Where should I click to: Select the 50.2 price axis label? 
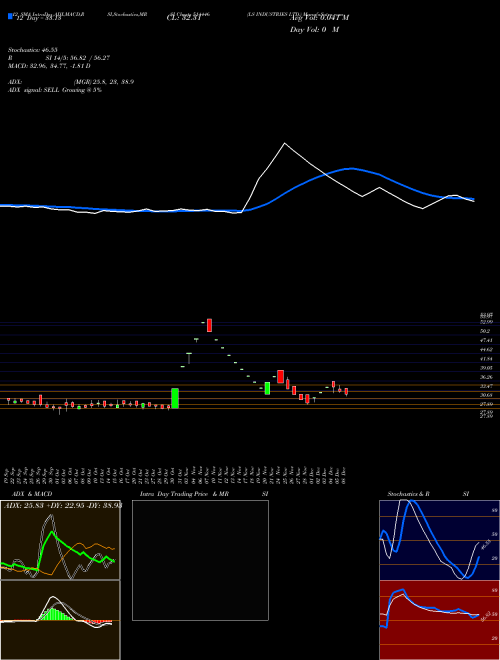[x=485, y=331]
